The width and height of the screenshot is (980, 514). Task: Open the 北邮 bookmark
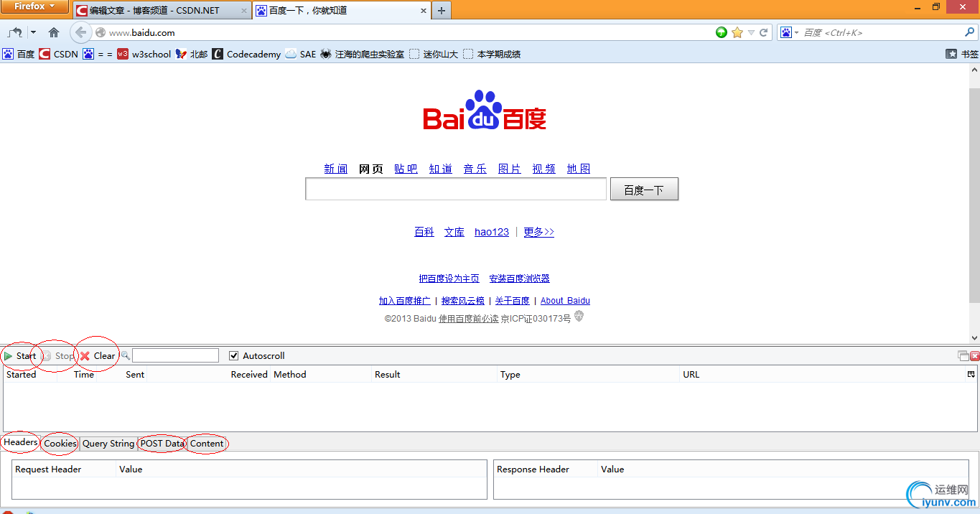pos(192,54)
